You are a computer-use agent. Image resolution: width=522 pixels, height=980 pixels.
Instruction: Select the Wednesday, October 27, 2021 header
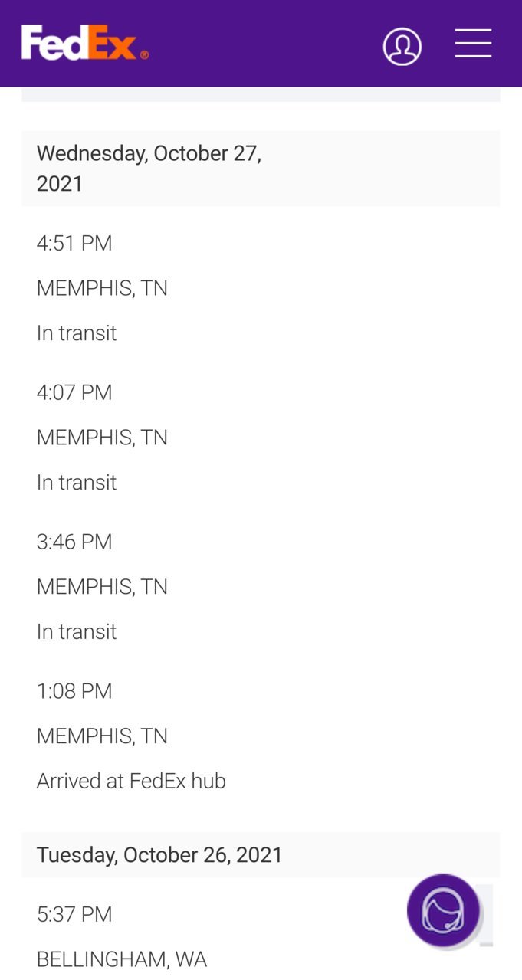(x=261, y=168)
